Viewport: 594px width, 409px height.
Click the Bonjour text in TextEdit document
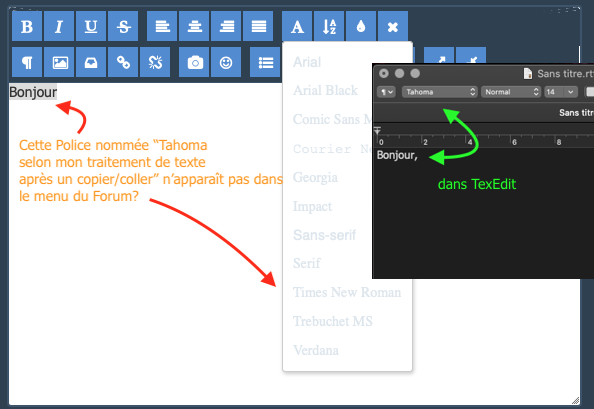(397, 155)
